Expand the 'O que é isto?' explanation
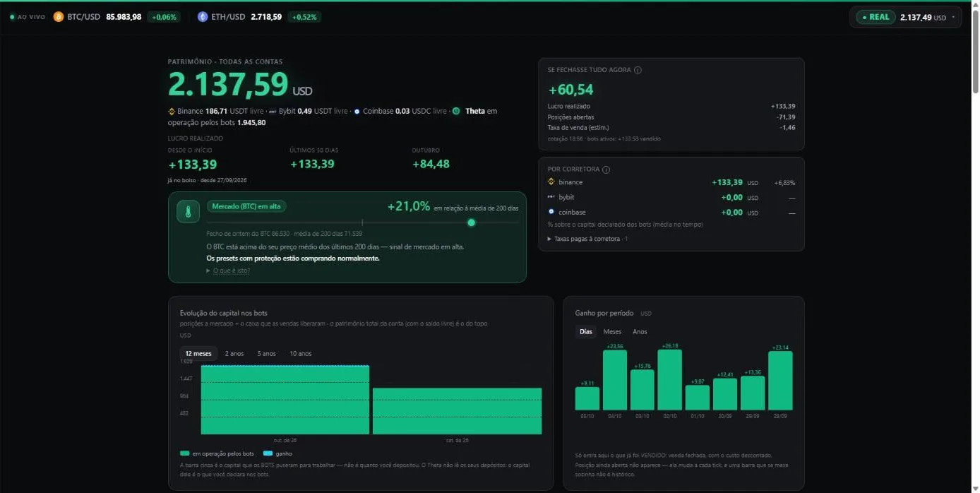 point(228,271)
